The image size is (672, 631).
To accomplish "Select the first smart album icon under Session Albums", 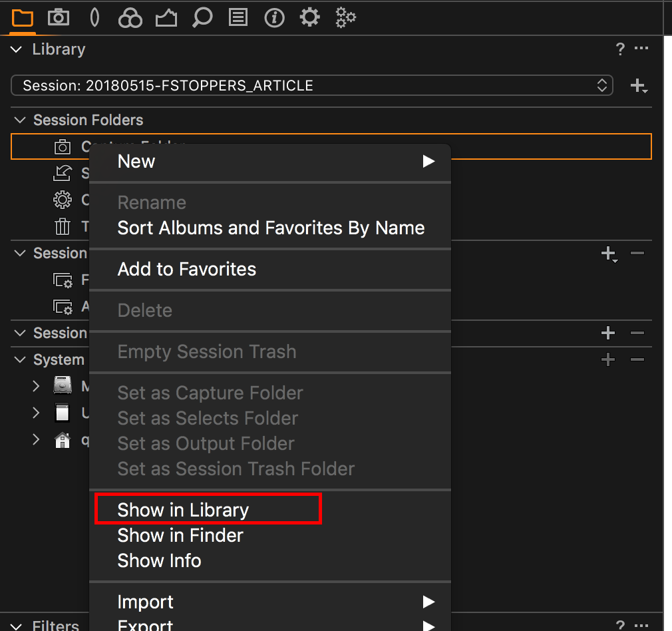I will click(x=63, y=280).
